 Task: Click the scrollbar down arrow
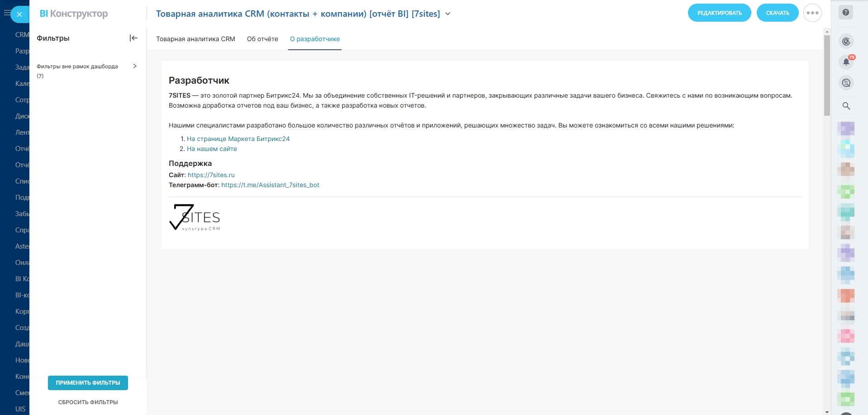pos(827,412)
